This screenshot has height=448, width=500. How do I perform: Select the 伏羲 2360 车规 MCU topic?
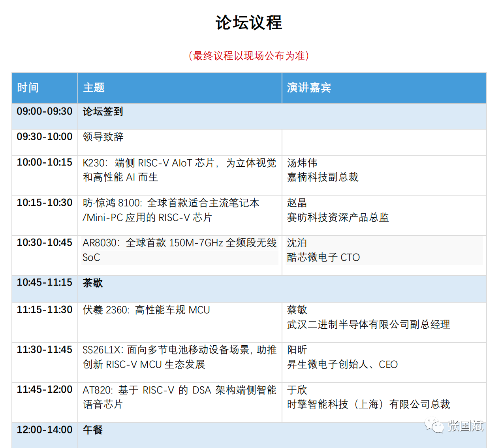point(146,310)
